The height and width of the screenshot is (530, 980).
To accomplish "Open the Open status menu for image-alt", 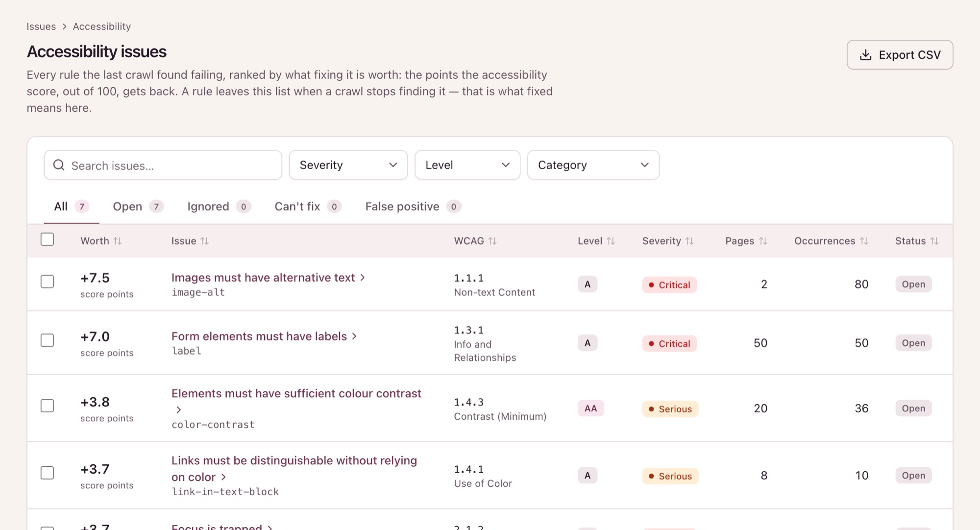I will coord(913,284).
